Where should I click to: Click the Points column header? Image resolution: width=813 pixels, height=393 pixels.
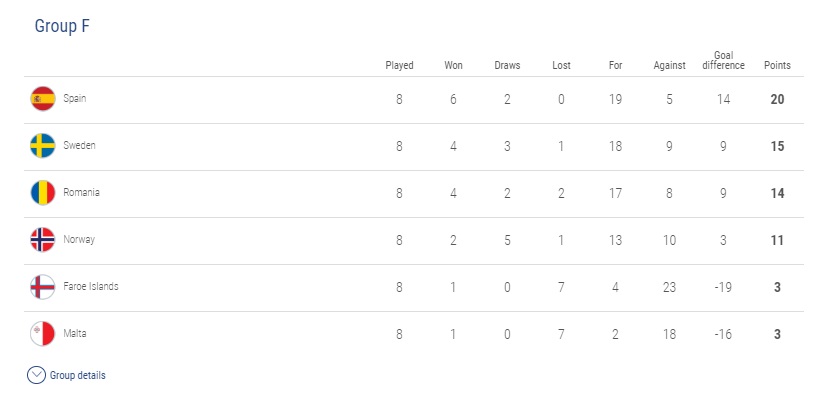click(777, 65)
